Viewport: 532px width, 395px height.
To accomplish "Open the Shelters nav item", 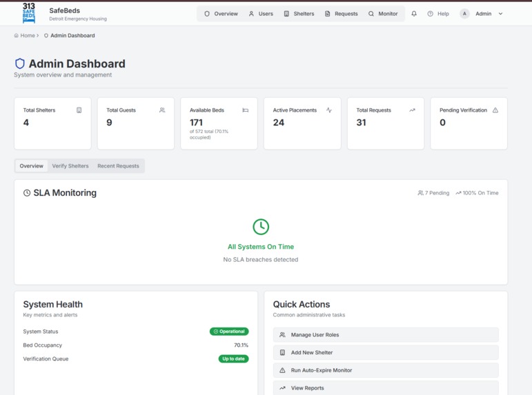I will point(299,14).
